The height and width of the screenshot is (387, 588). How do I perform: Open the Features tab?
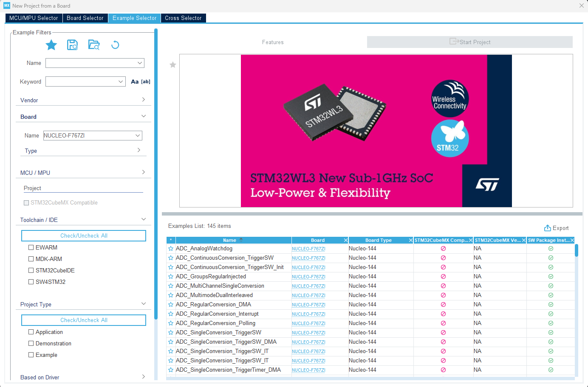click(273, 42)
